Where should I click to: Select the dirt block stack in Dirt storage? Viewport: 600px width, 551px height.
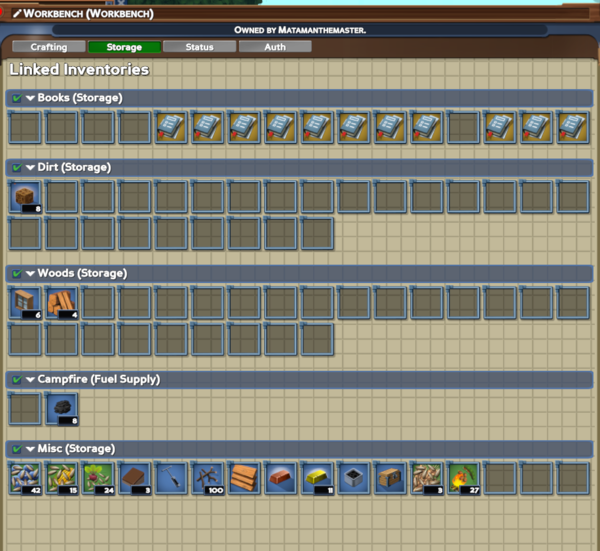pyautogui.click(x=25, y=197)
